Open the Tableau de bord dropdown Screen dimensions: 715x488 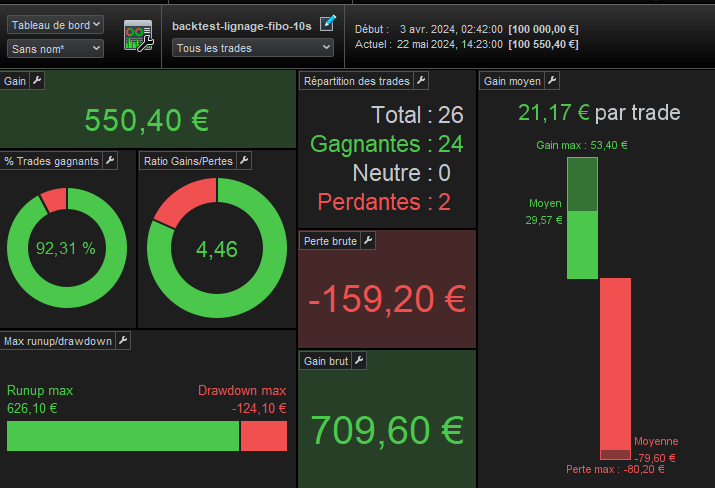[55, 25]
